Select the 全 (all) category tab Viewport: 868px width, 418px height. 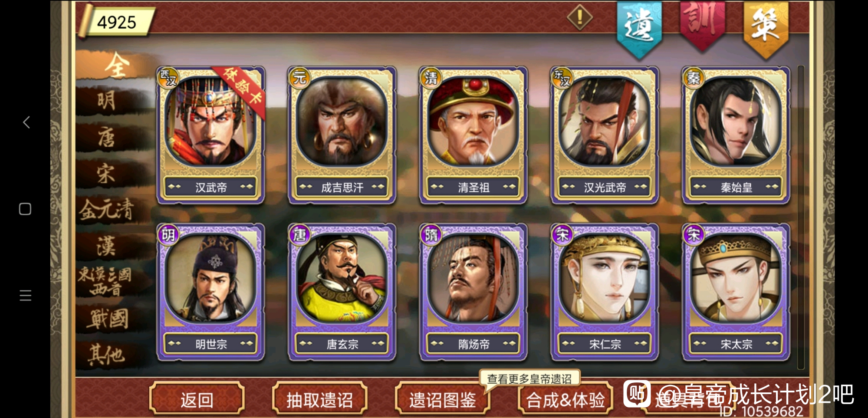pos(116,65)
